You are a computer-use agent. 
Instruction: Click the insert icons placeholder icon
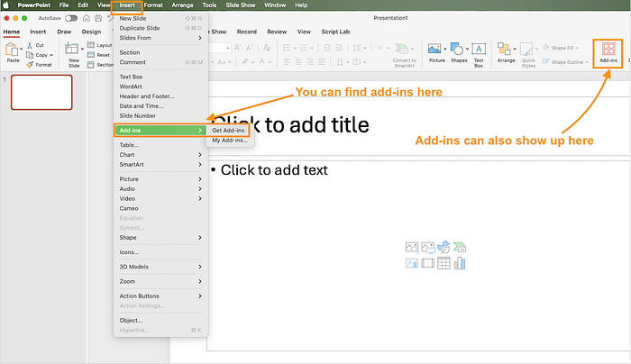(444, 247)
